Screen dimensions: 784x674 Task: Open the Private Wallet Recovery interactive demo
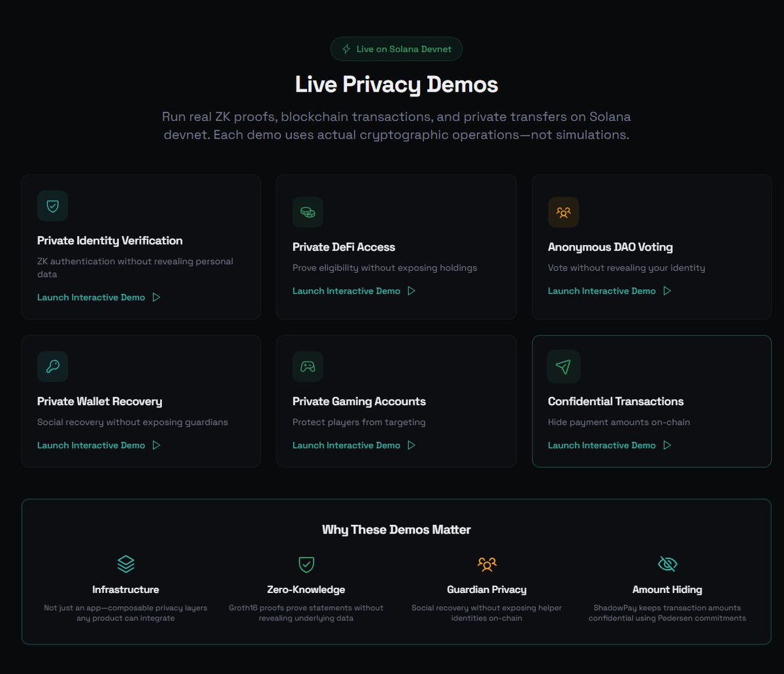pyautogui.click(x=91, y=445)
